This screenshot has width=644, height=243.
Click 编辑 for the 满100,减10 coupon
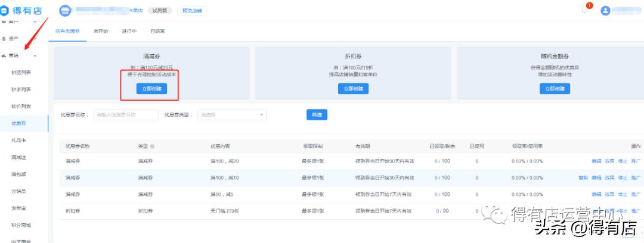point(596,177)
